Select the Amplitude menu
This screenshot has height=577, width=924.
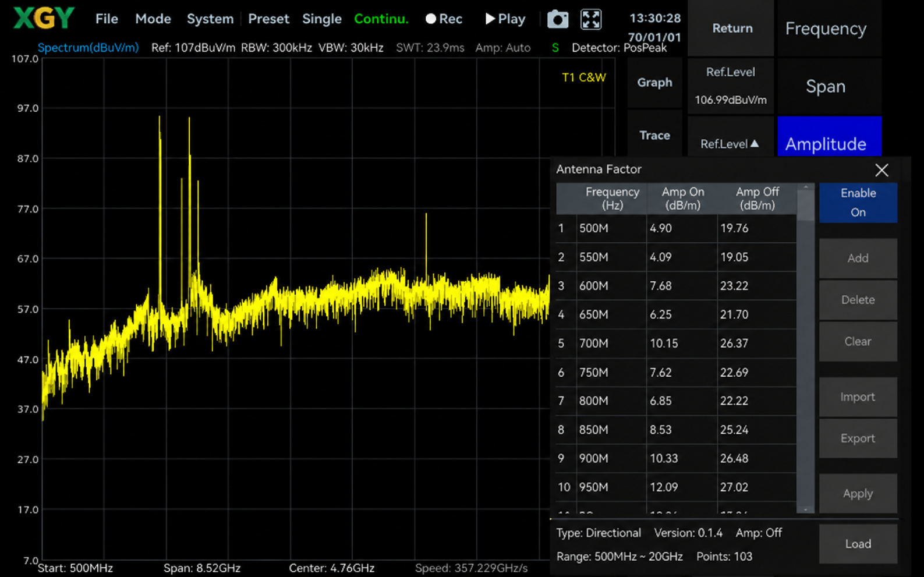click(x=829, y=137)
